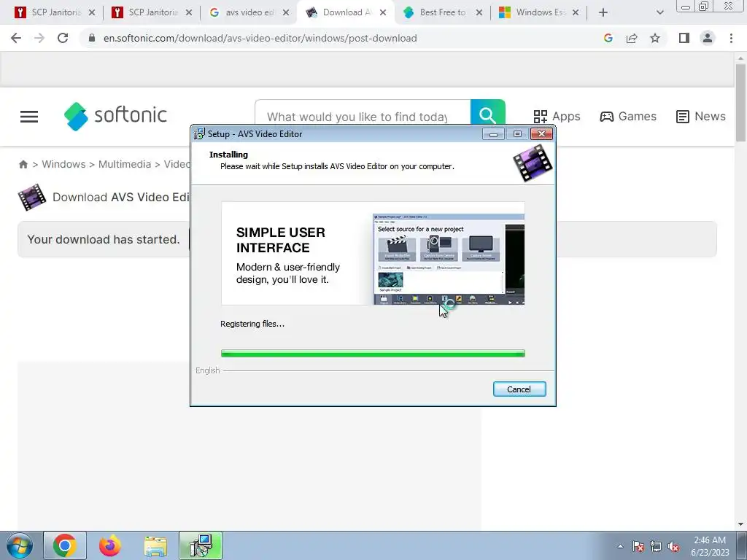The image size is (747, 560).
Task: Open Chrome's three-dot menu
Action: pos(731,38)
